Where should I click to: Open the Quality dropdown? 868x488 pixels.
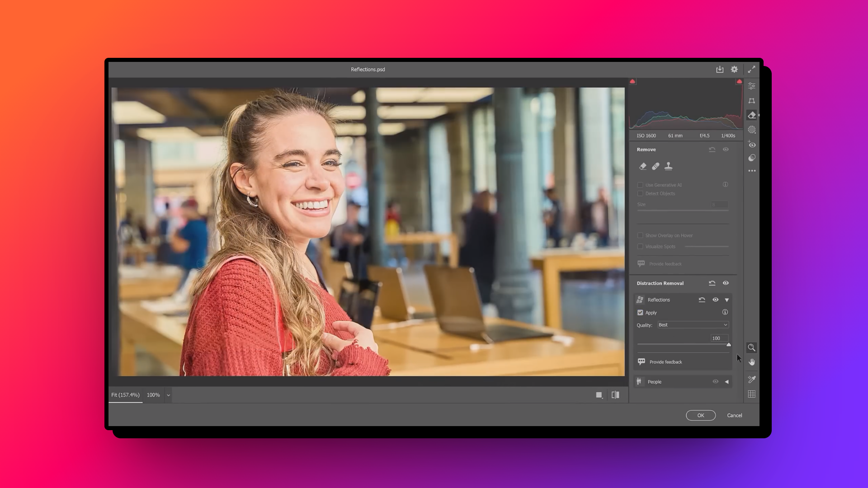[x=693, y=324]
